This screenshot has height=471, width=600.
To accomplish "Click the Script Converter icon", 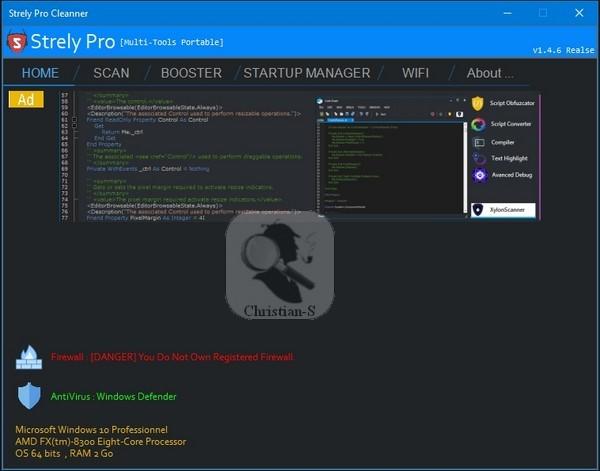I will (478, 124).
